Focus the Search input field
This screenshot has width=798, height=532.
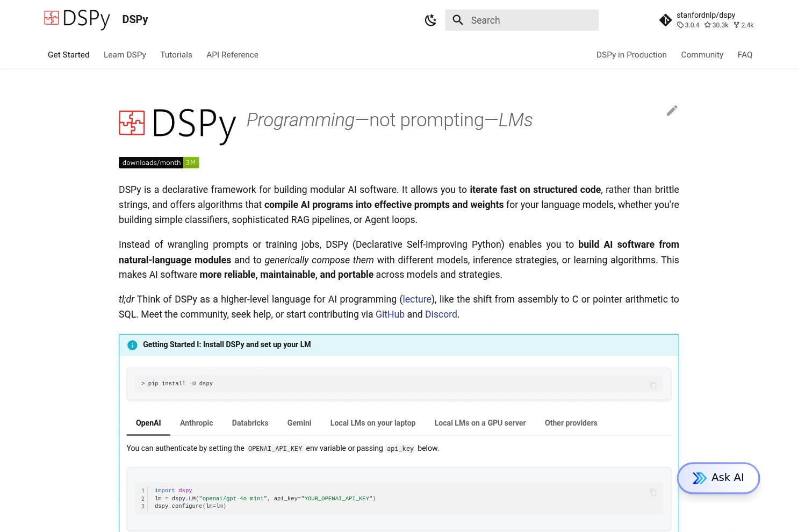(522, 20)
